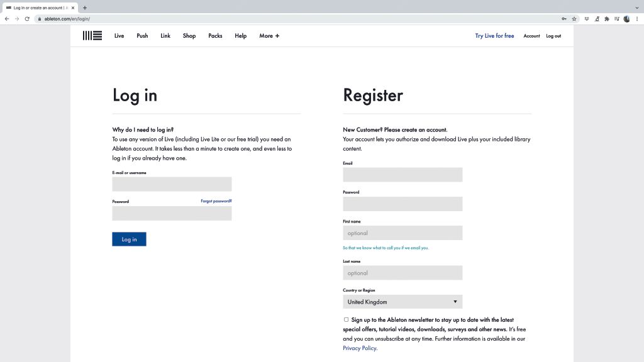Bookmark this page with the star icon
Viewport: 644px width, 362px height.
[x=574, y=19]
